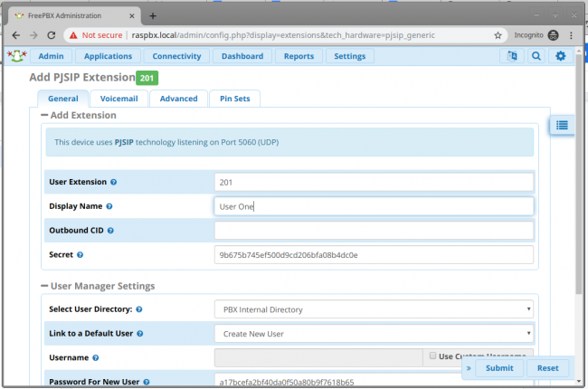Click the Outbound CID input field
The image size is (588, 389).
tap(374, 231)
